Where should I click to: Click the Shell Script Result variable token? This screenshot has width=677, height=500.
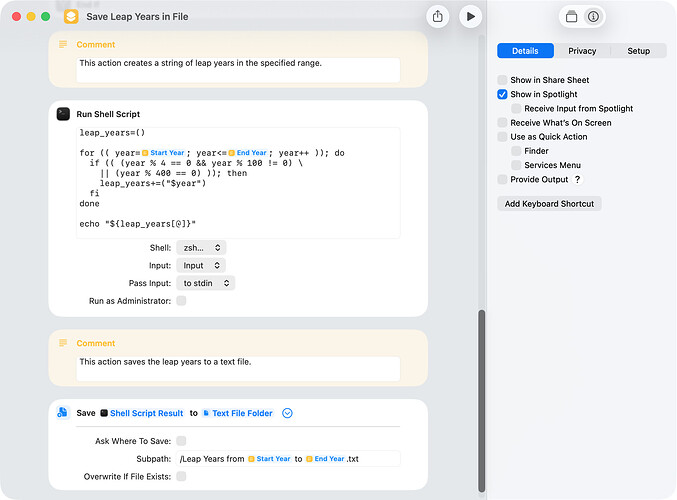pos(142,413)
